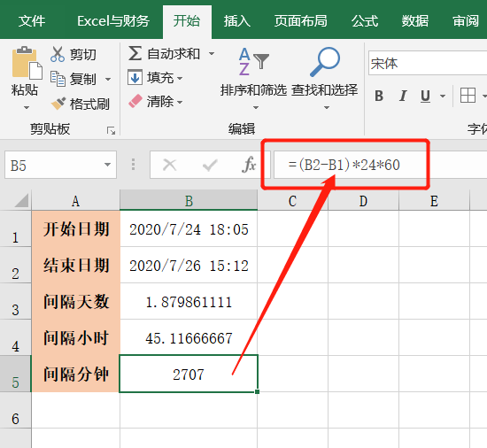Screen dimensions: 487x448
Task: Select column A header
Action: 75,201
